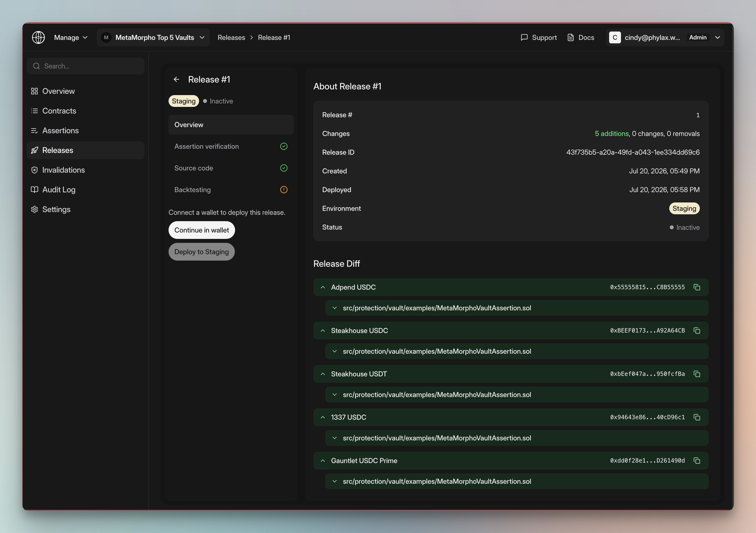Click the 0xBEEF0173...A92A64CB address
The height and width of the screenshot is (533, 756).
click(647, 331)
